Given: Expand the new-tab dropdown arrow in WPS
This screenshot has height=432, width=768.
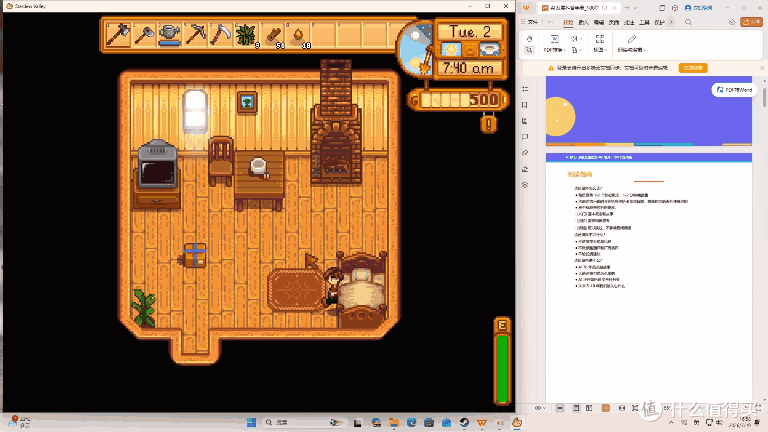Looking at the screenshot, I should (635, 8).
